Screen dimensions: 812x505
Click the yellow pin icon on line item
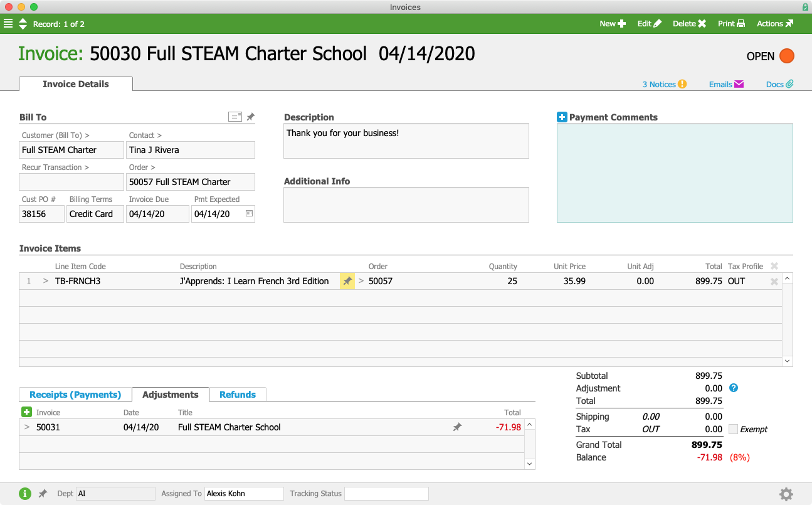click(347, 281)
